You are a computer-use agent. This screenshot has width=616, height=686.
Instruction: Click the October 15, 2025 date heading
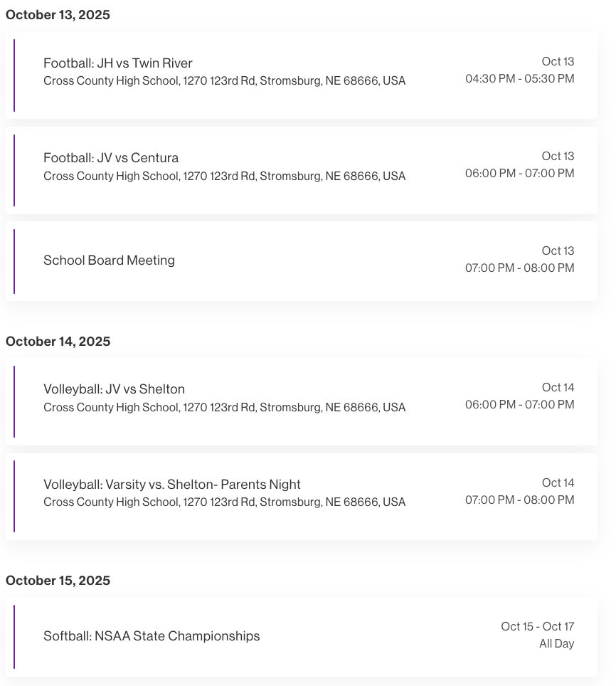[x=58, y=581]
